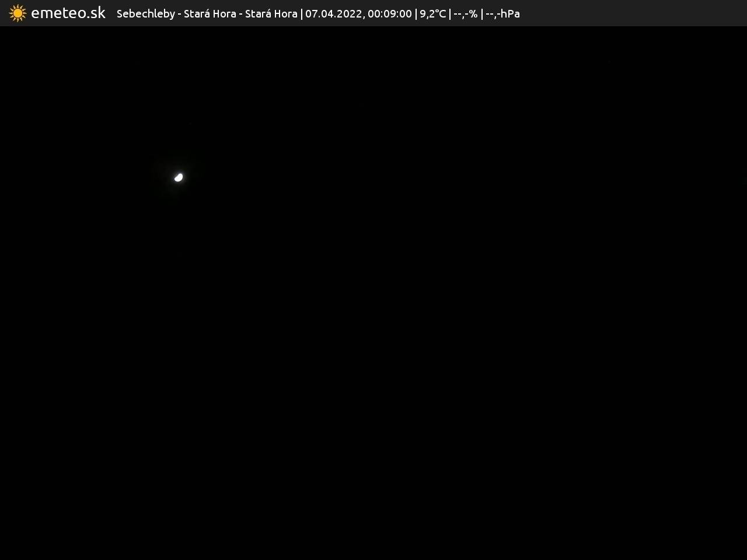
Task: Select the Sebechleby location name
Action: click(145, 13)
